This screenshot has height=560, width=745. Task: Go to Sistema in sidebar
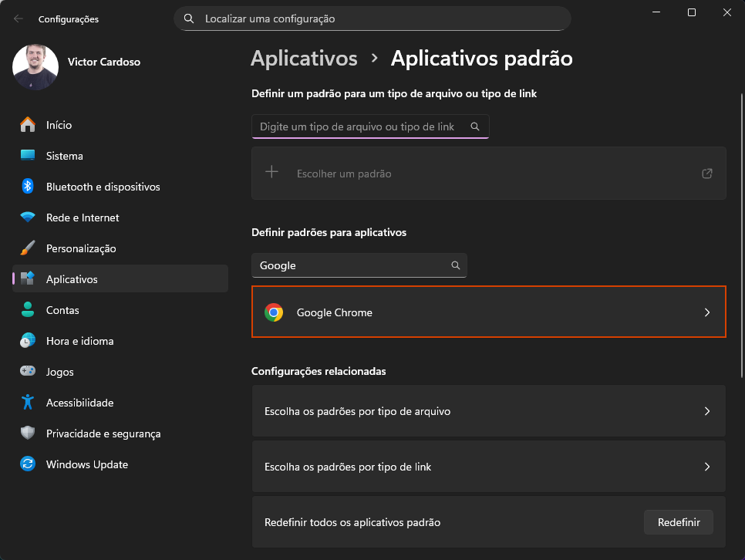point(65,156)
